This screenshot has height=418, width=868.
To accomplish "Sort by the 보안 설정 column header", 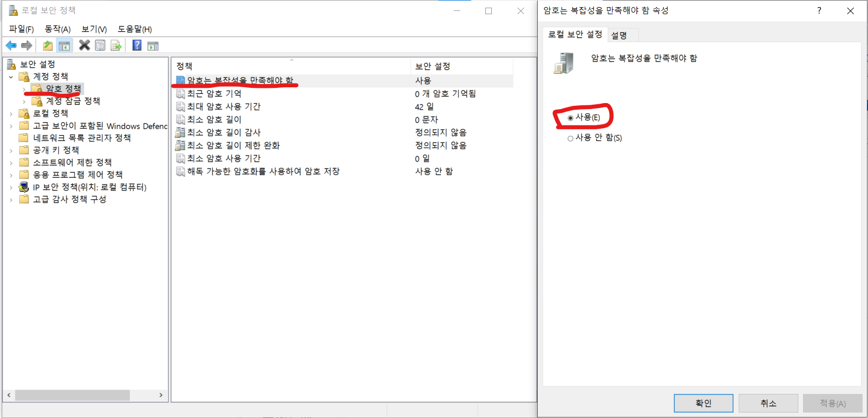I will [462, 66].
